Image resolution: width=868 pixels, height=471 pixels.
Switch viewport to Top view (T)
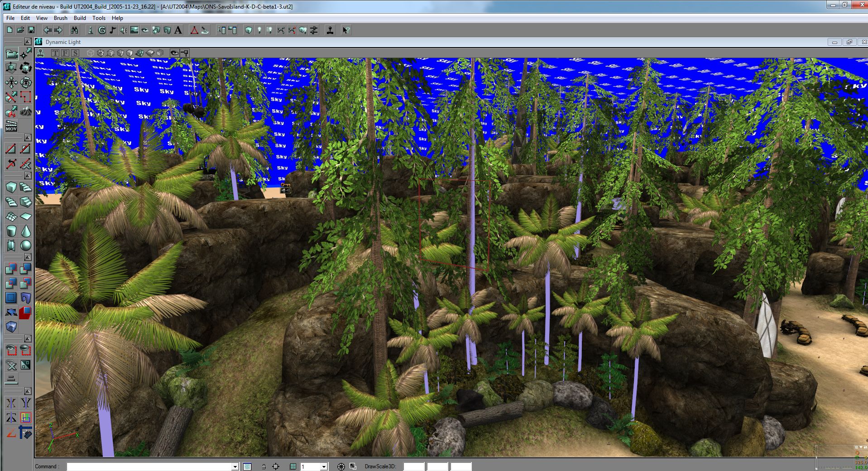[55, 53]
